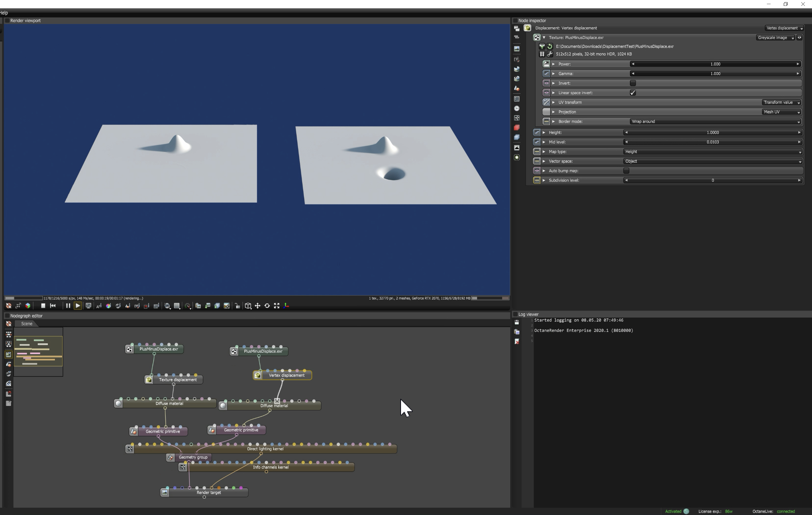
Task: Select the auto focus picker tool
Action: 99,306
